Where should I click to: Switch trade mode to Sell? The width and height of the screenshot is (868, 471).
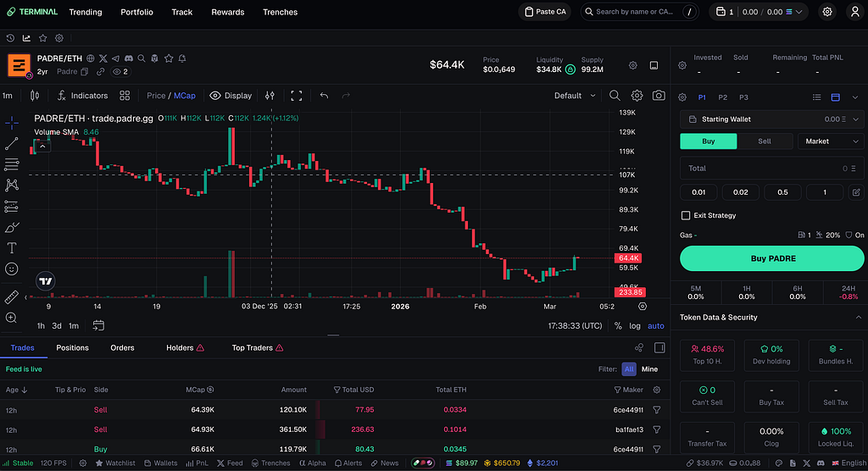coord(765,141)
